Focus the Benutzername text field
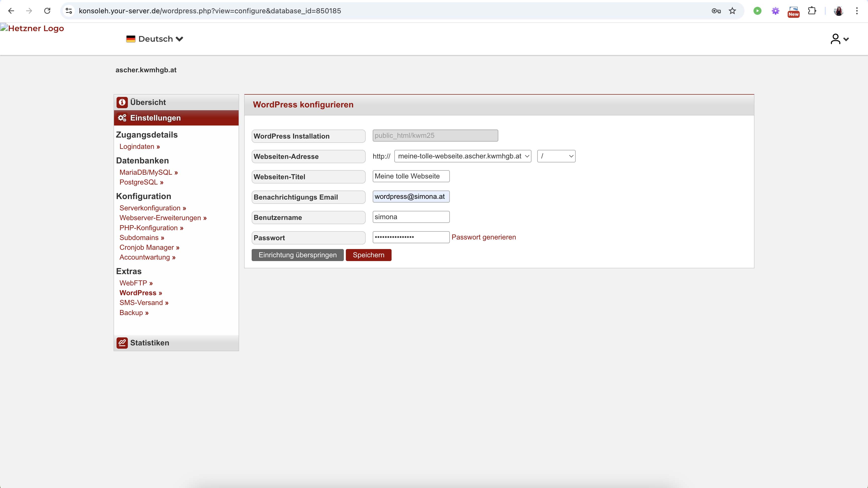 pyautogui.click(x=411, y=217)
